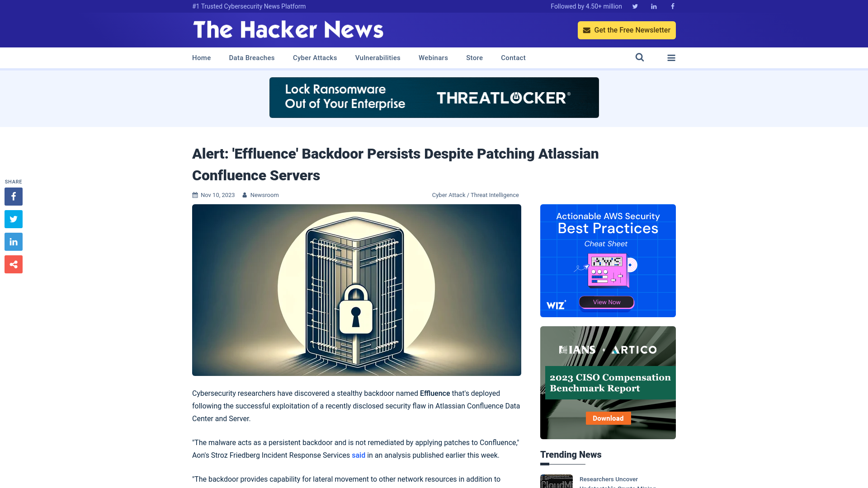Click the LinkedIn share icon

[x=13, y=241]
